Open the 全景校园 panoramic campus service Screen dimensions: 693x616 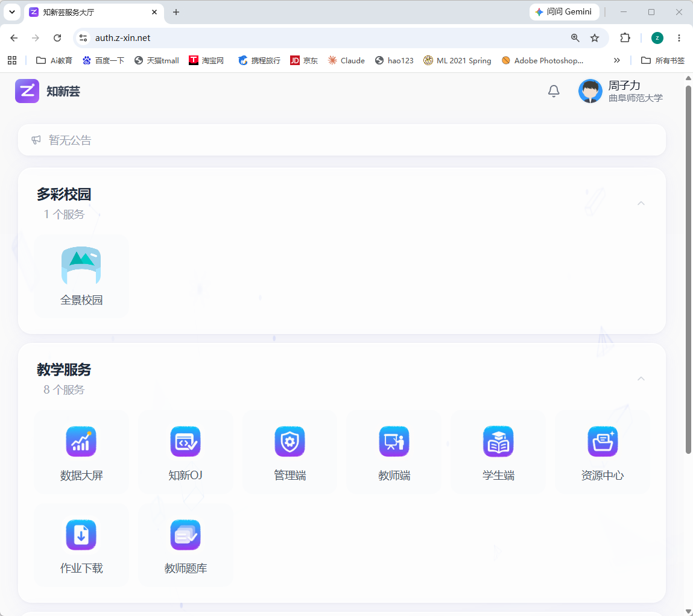81,276
